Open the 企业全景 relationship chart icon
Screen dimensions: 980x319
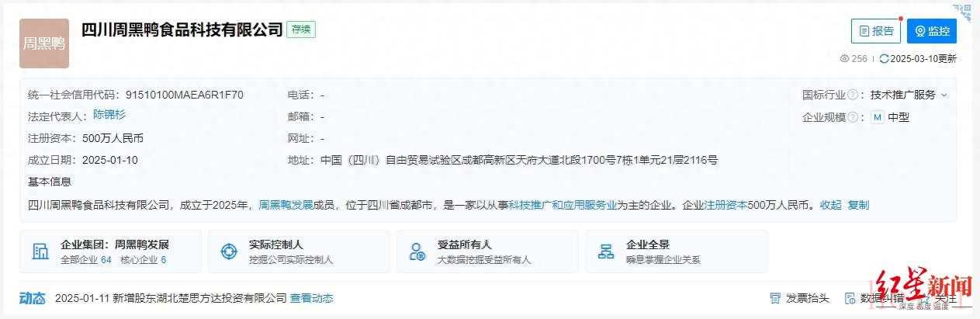point(606,251)
